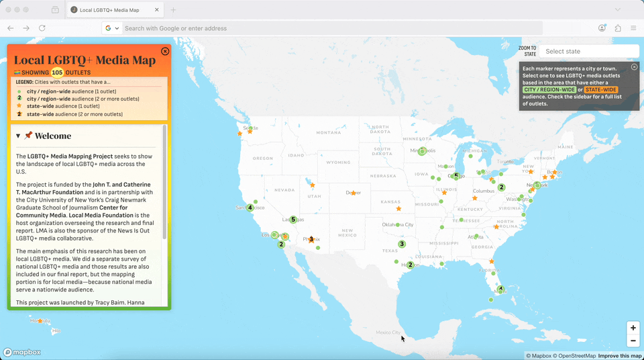
Task: Open the list all tabs chevron
Action: (617, 10)
